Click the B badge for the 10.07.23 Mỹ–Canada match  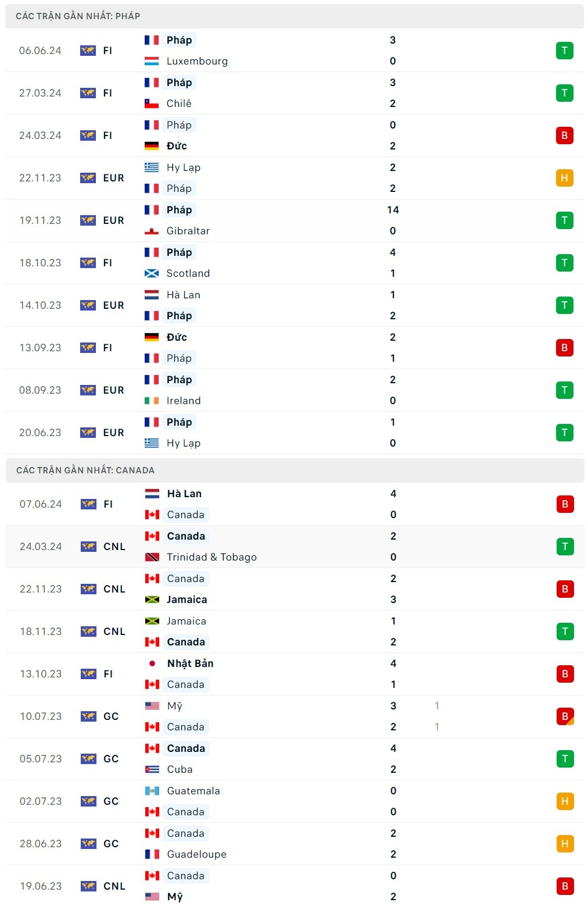(565, 716)
